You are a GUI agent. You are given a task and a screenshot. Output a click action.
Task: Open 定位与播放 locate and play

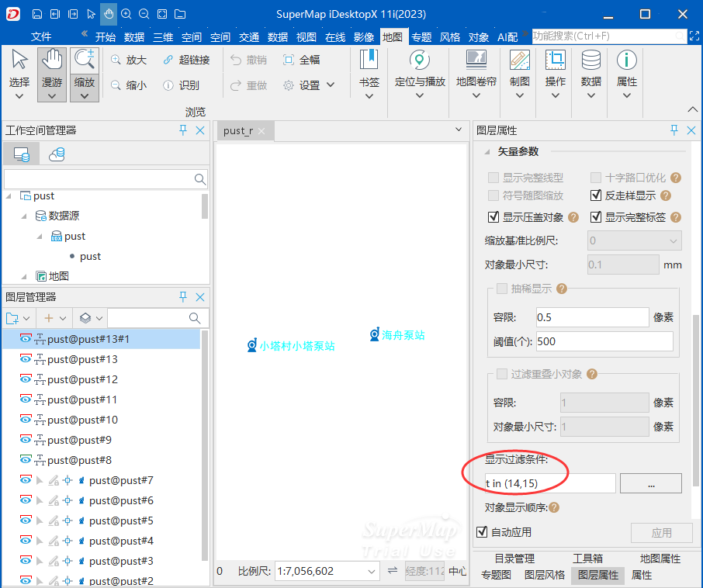click(420, 74)
